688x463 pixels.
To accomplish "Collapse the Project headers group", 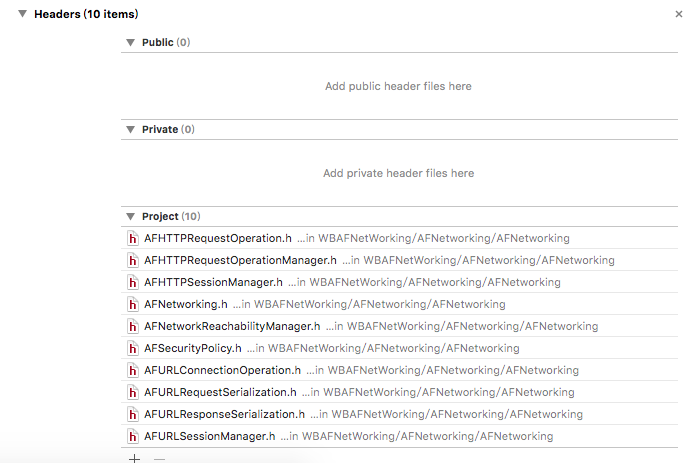I will click(x=130, y=216).
